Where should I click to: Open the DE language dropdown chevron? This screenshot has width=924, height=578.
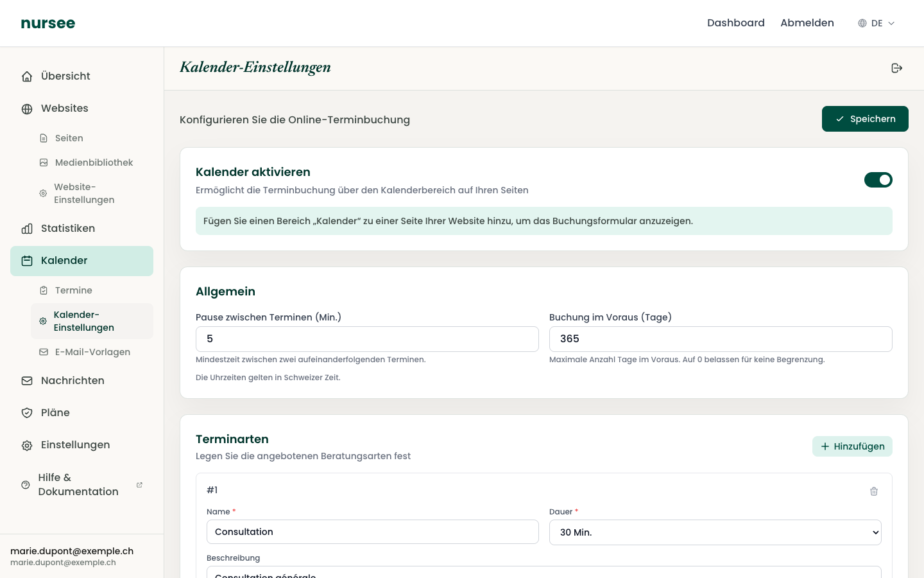[891, 23]
